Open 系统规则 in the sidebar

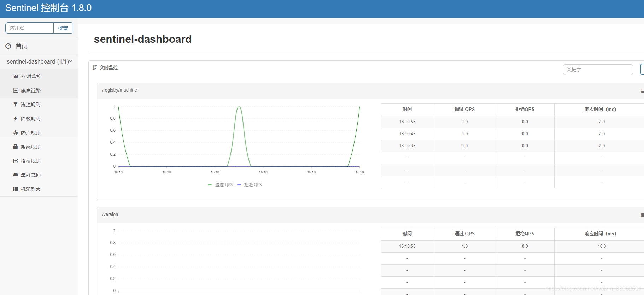point(30,147)
